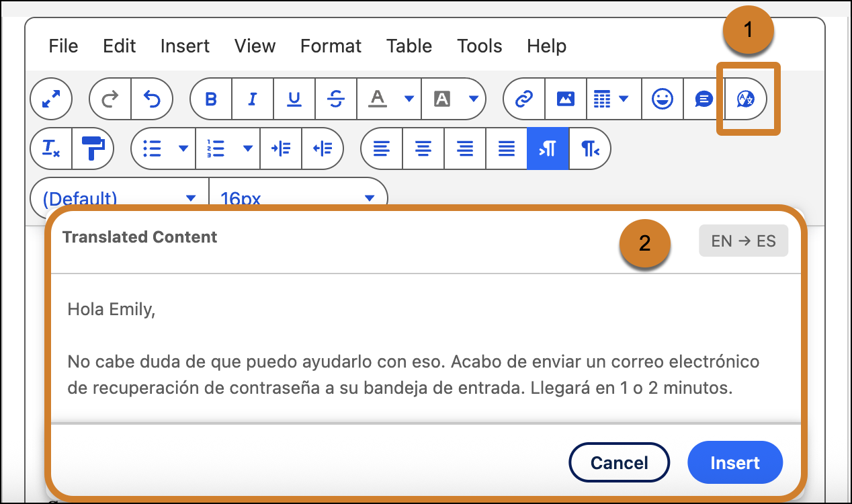Insert an image with picture icon

point(566,99)
